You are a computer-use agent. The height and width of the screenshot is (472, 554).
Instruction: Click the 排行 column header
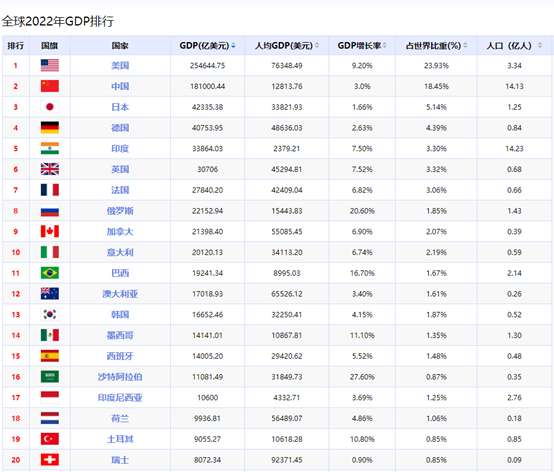[16, 46]
